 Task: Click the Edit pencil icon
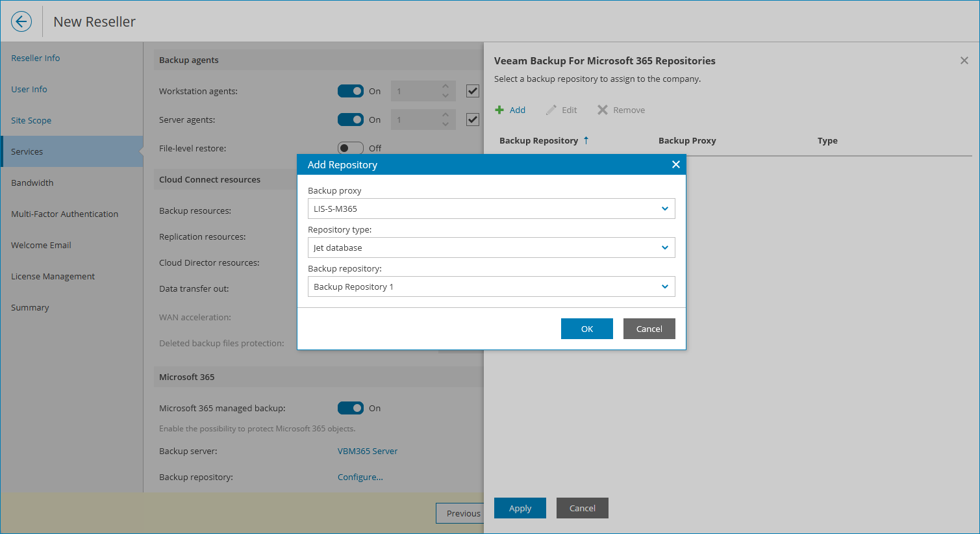(x=551, y=110)
